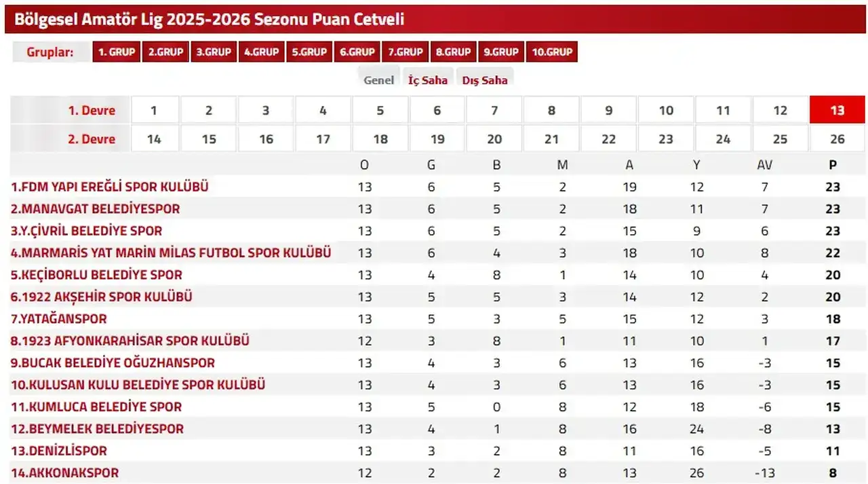The height and width of the screenshot is (484, 868).
Task: Select the 7.GRUP filter
Action: pos(405,51)
